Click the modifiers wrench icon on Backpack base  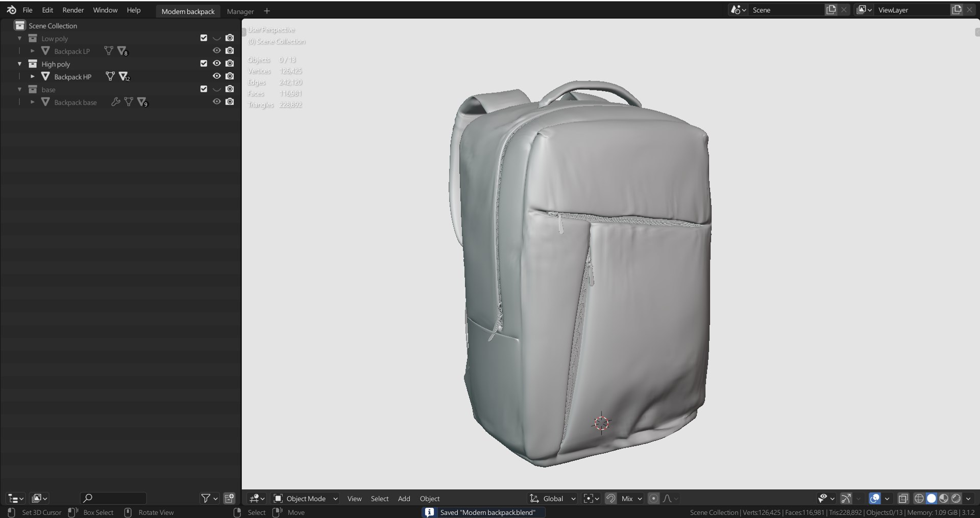pos(116,102)
